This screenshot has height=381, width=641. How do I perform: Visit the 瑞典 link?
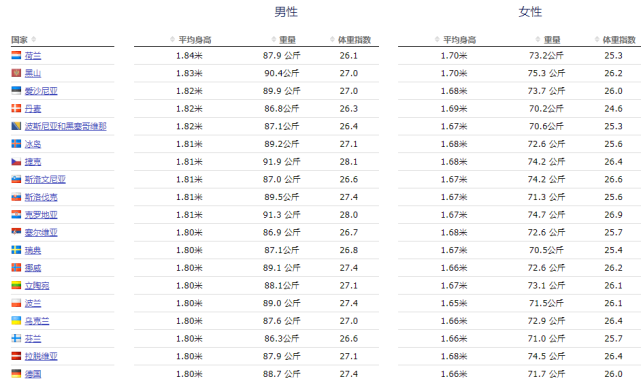click(33, 250)
